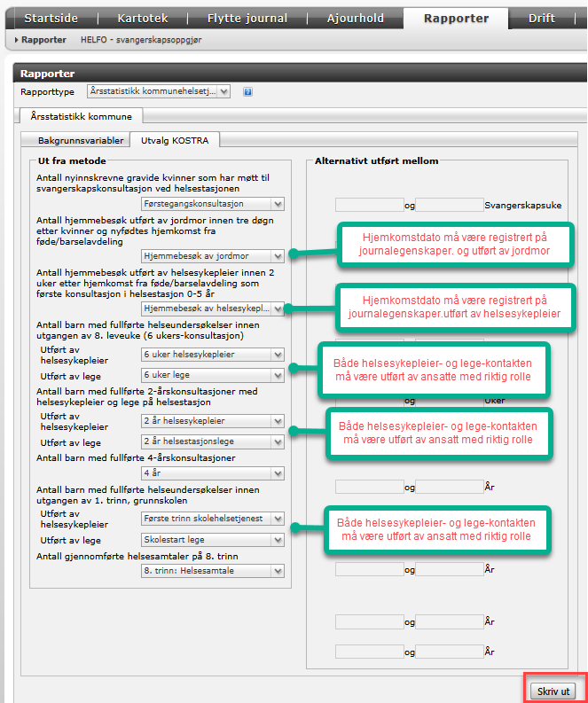Switch to the Kartotek tab
588x703 pixels.
point(149,18)
